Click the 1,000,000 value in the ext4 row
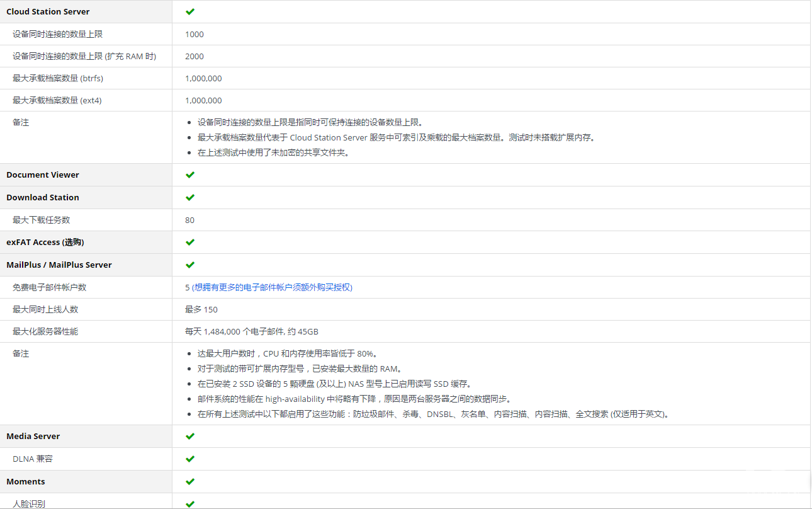Image resolution: width=812 pixels, height=509 pixels. 203,100
